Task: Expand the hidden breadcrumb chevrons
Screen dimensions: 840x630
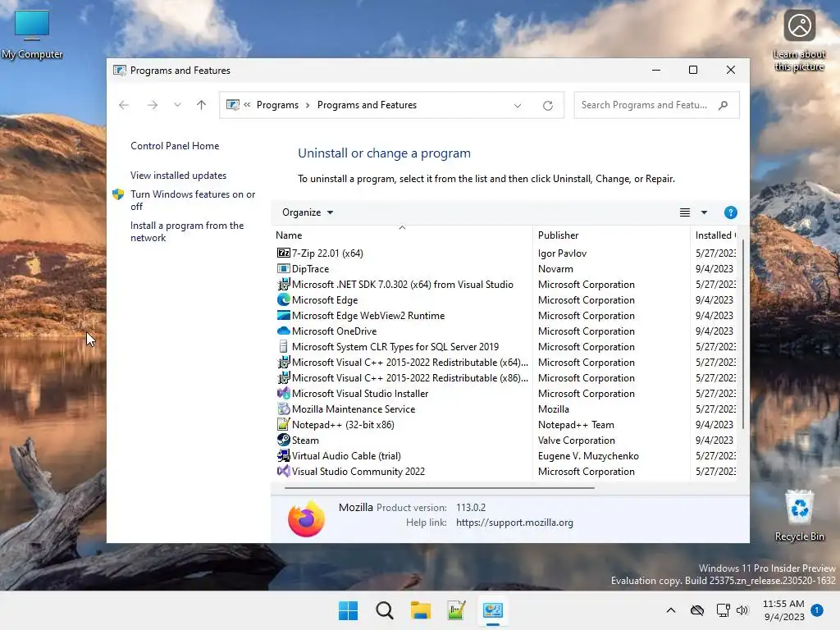Action: pos(247,105)
